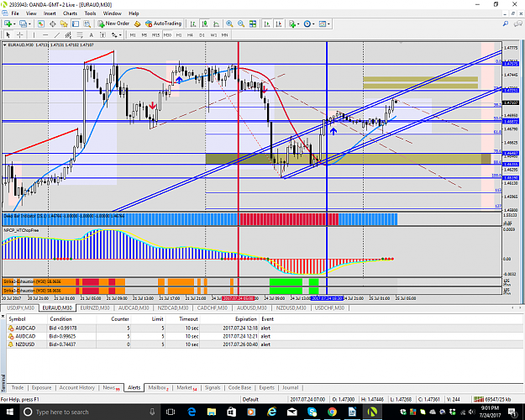Viewport: 525px width, 420px height.
Task: Switch timeframe to M15
Action: 155,34
